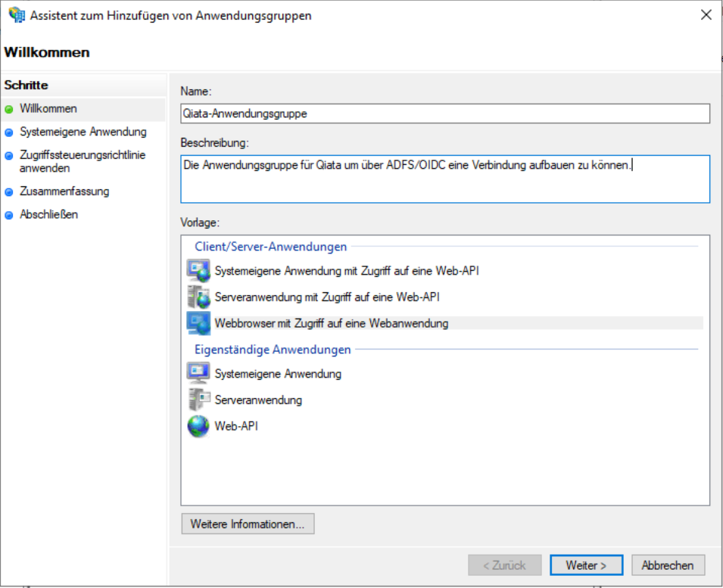Screen dimensions: 723x588
Task: Jump to the Zusammenfassung step
Action: [64, 191]
